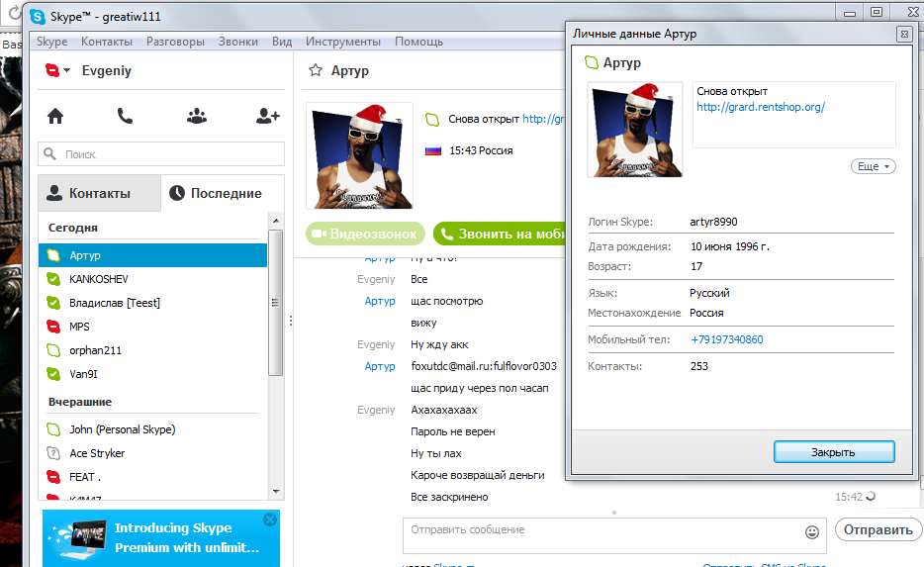Click the Звонить на мобильный button
924x567 pixels.
[x=500, y=234]
